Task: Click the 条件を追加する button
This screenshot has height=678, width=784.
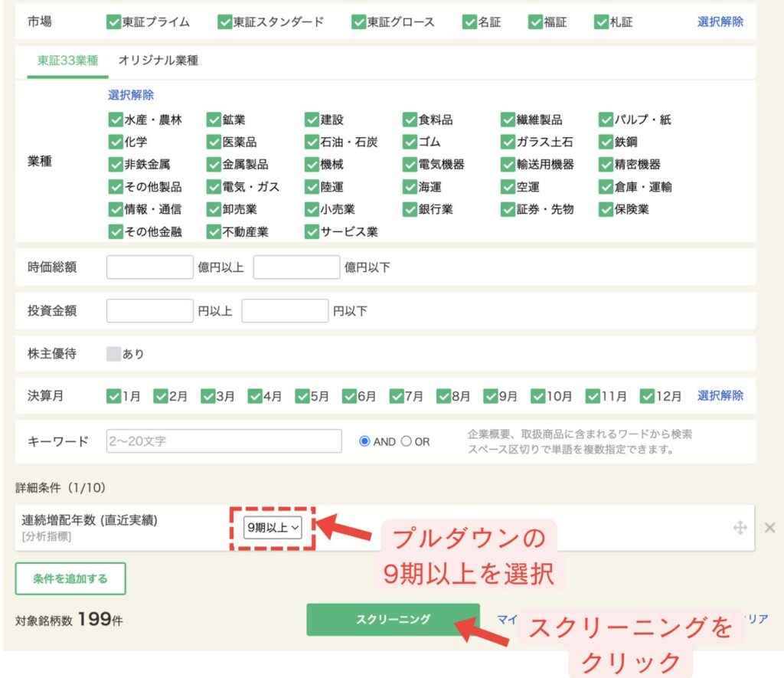Action: [70, 579]
